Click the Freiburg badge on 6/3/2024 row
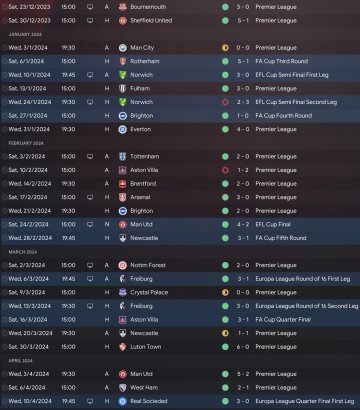 pos(123,279)
